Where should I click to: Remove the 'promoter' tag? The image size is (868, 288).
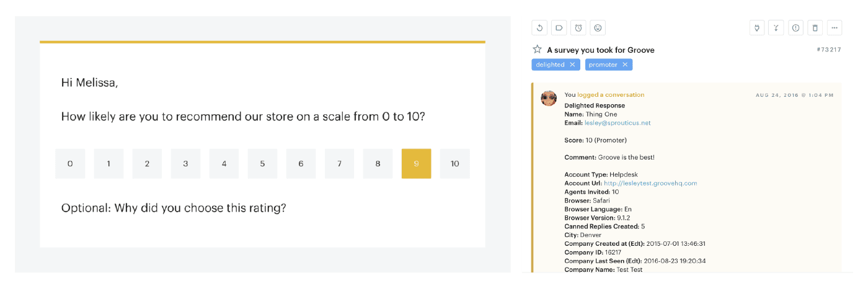(625, 65)
